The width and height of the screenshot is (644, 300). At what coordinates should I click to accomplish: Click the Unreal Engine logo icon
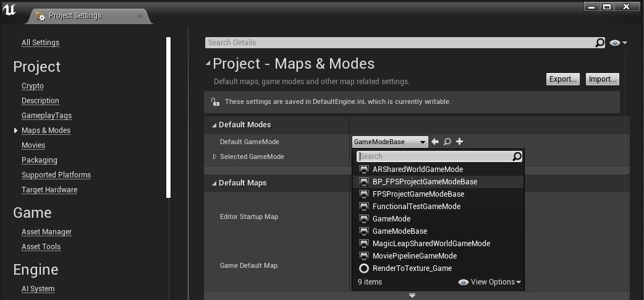pyautogui.click(x=9, y=9)
